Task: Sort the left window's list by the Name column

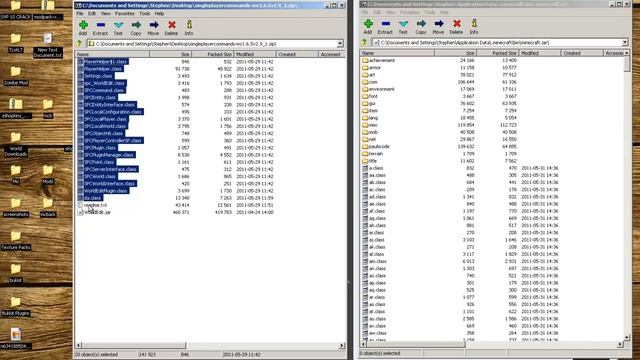Action: pyautogui.click(x=112, y=54)
